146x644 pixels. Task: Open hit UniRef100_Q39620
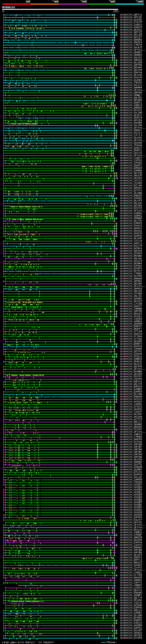(131, 25)
